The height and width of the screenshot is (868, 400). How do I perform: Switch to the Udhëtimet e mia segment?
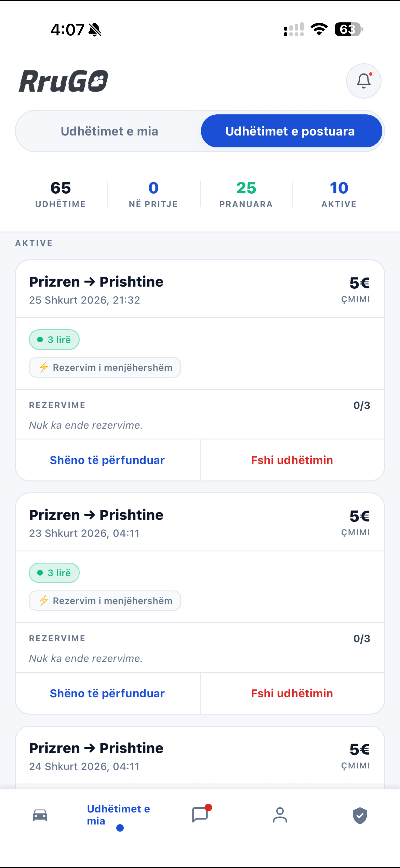109,131
